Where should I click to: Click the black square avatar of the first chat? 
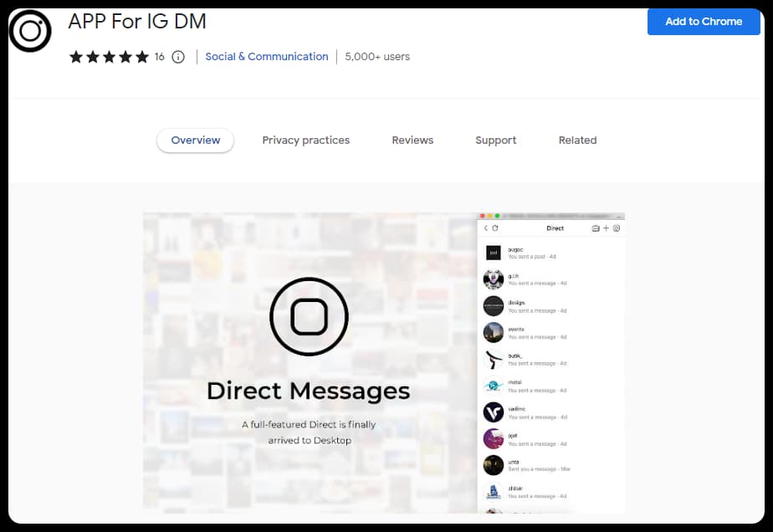point(494,253)
